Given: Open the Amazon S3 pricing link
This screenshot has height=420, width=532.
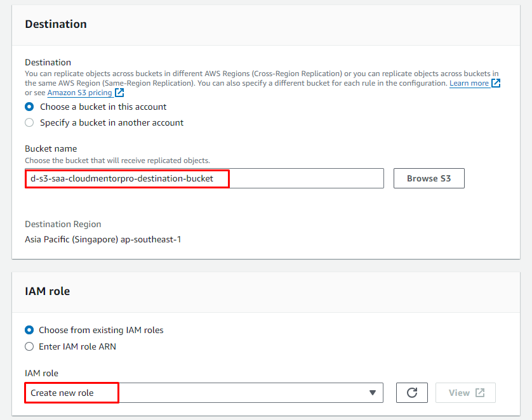Looking at the screenshot, I should 79,93.
